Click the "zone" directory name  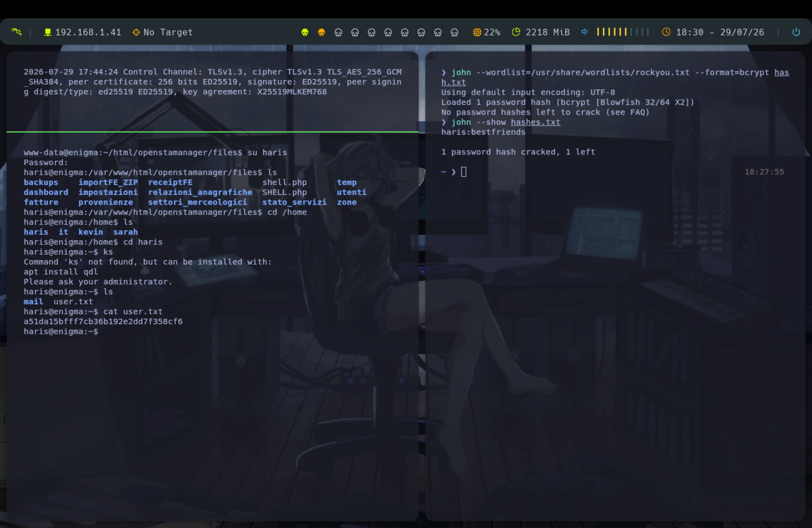(347, 202)
